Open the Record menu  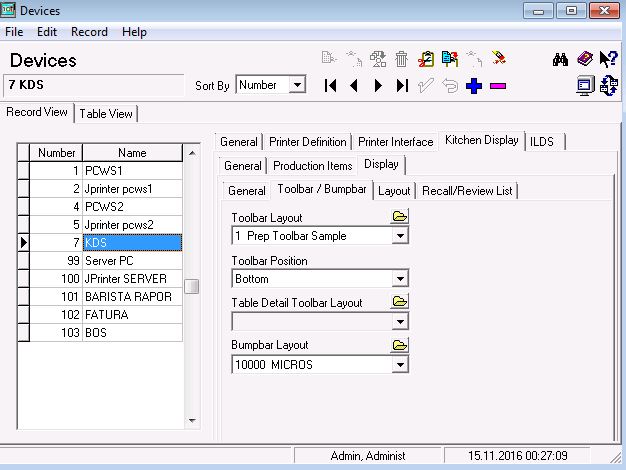tap(89, 32)
